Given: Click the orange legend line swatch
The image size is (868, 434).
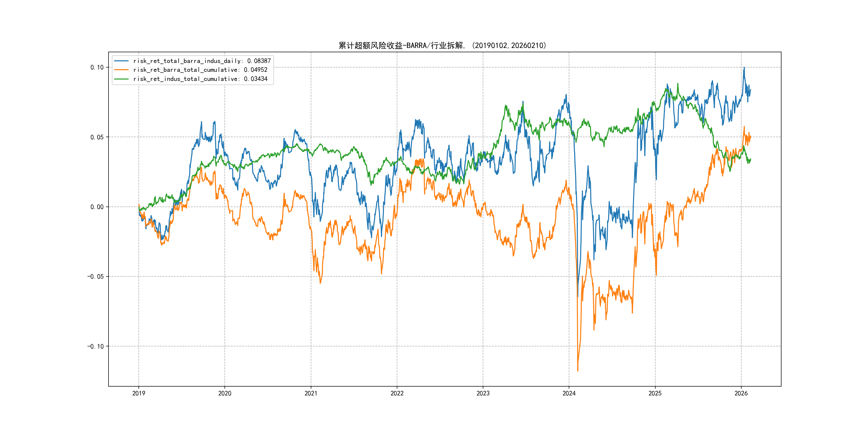Looking at the screenshot, I should tap(121, 70).
